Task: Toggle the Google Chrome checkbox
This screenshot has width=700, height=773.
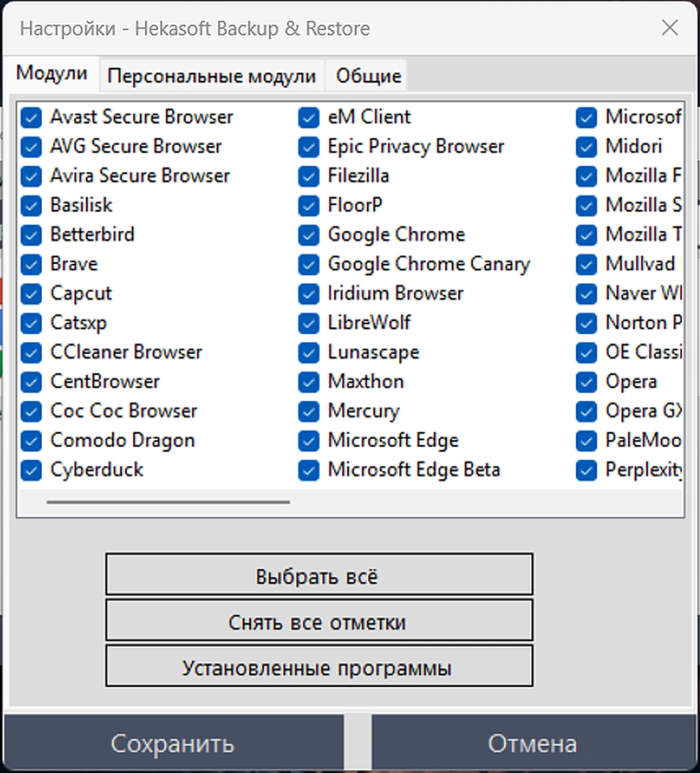Action: click(x=309, y=235)
